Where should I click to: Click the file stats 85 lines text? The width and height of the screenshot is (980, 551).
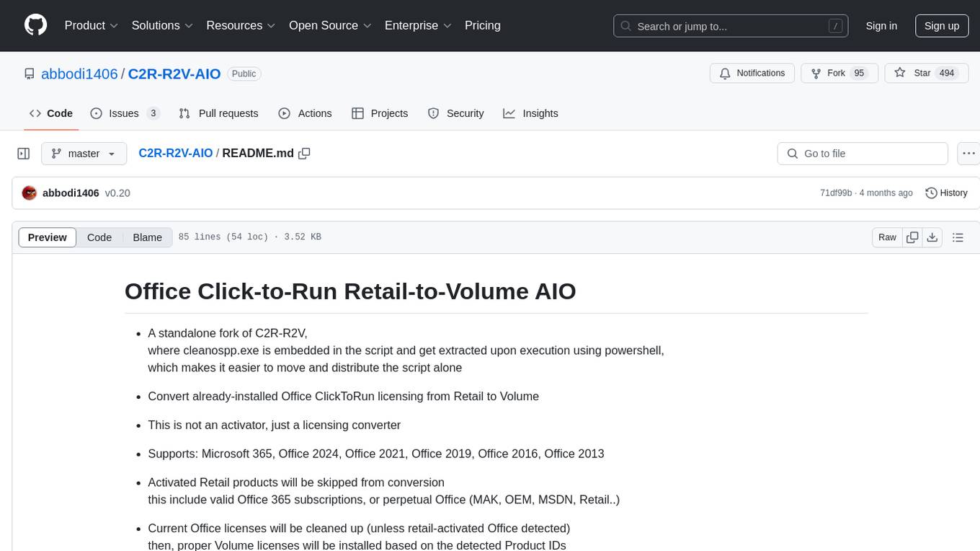click(x=250, y=237)
